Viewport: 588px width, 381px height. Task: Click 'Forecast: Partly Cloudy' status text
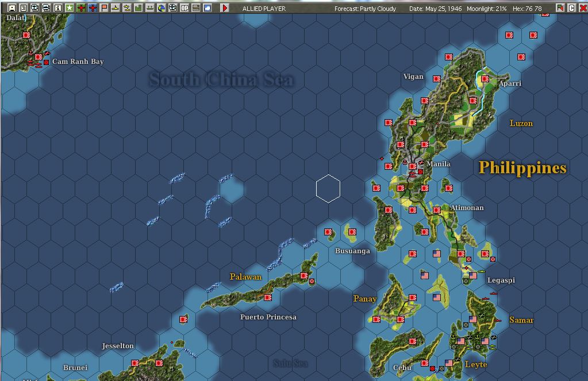pyautogui.click(x=365, y=8)
